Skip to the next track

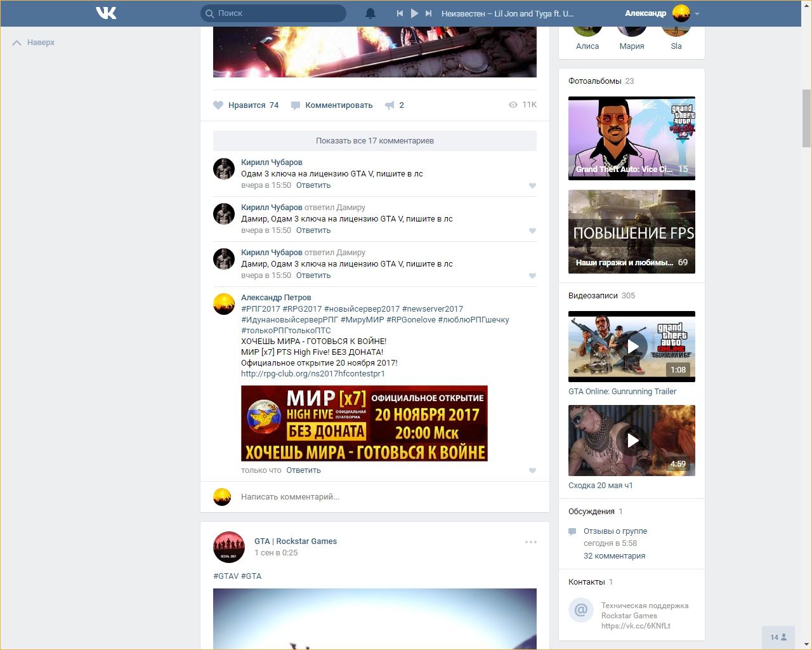429,13
